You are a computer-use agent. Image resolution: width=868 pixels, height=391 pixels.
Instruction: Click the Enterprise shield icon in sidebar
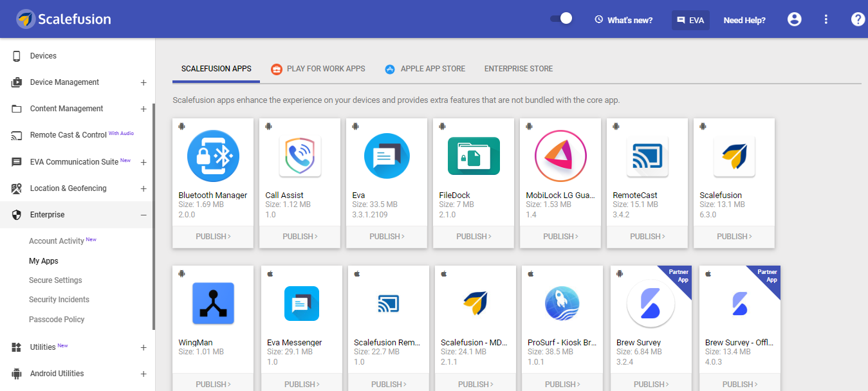[x=17, y=215]
